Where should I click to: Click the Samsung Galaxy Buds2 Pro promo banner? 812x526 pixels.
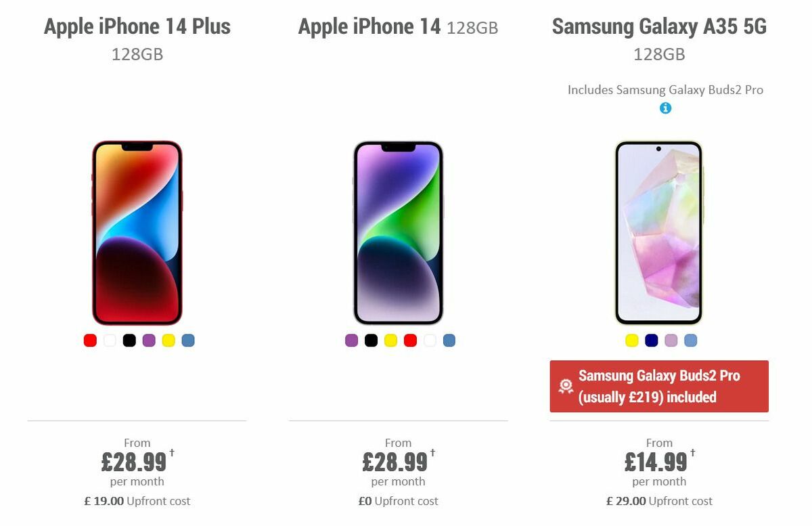click(x=660, y=386)
